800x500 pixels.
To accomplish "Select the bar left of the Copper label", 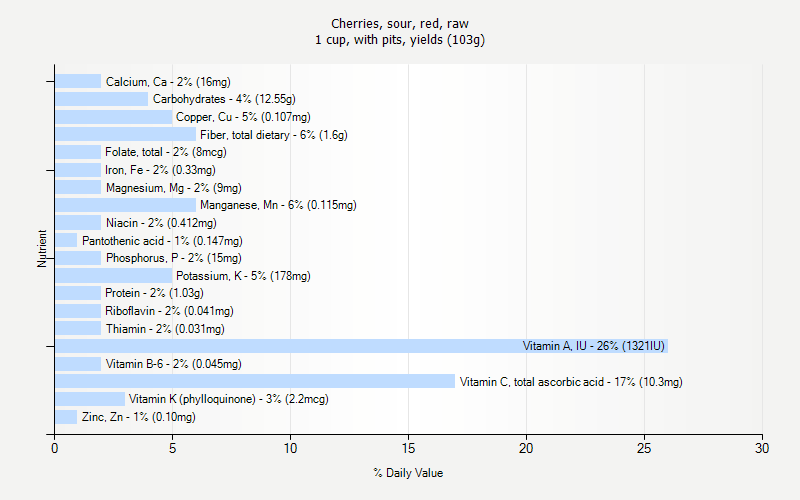I will 114,117.
